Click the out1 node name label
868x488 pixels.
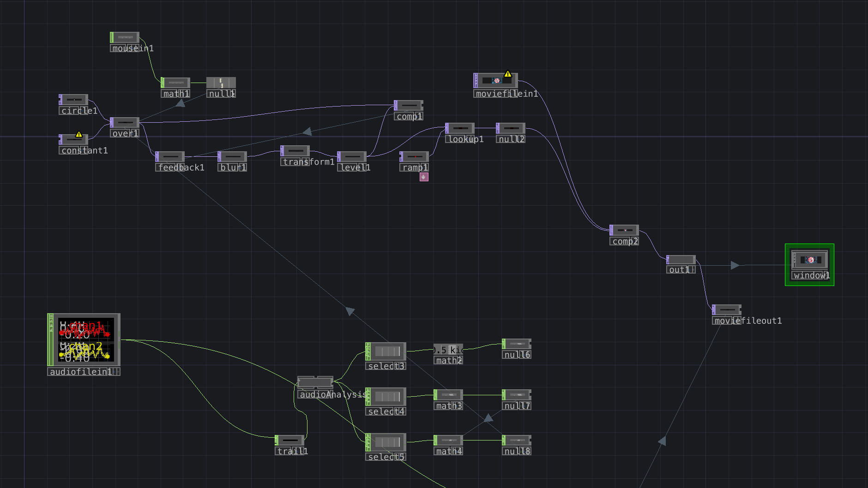coord(679,270)
